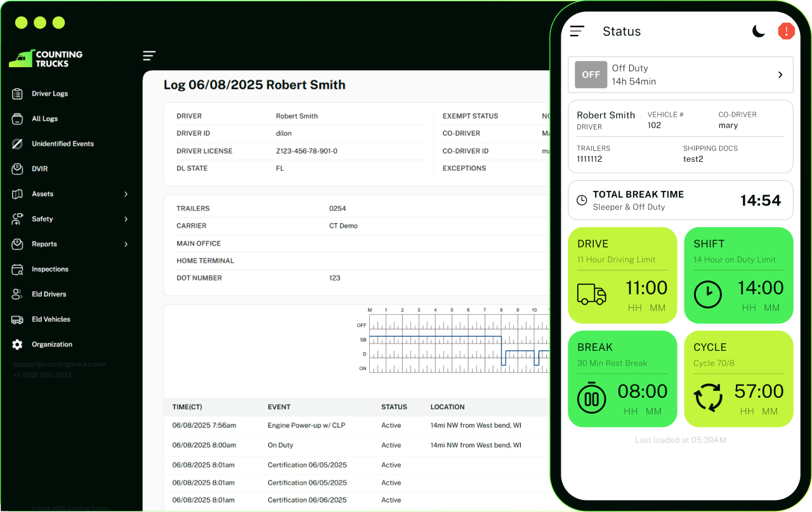Expand the Assets submenu chevron
This screenshot has height=512, width=812.
tap(126, 194)
